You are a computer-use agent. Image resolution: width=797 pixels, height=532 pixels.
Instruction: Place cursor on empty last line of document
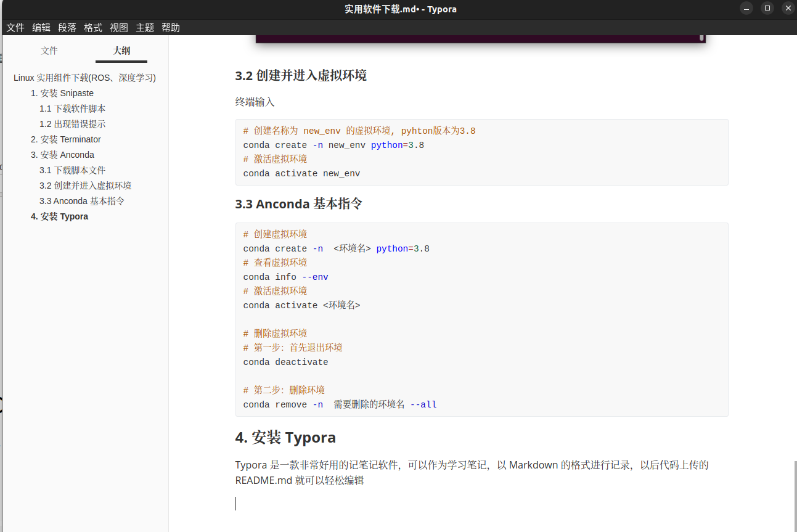pos(481,504)
